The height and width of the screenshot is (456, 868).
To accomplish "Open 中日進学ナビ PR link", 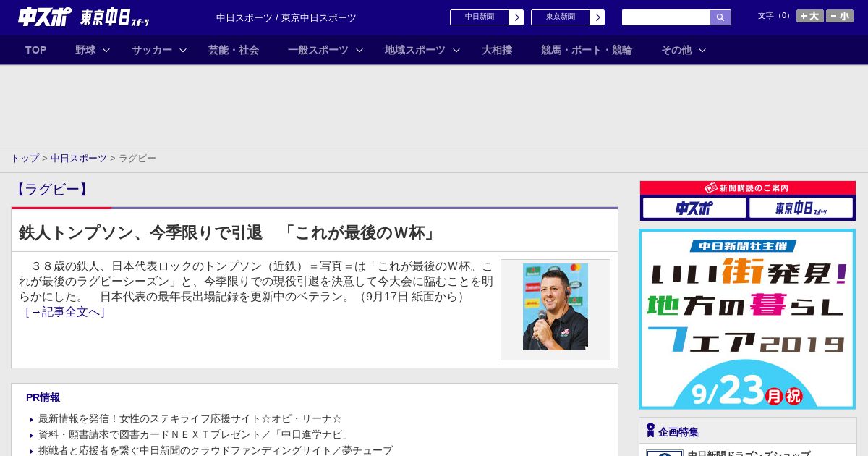I will pos(195,434).
